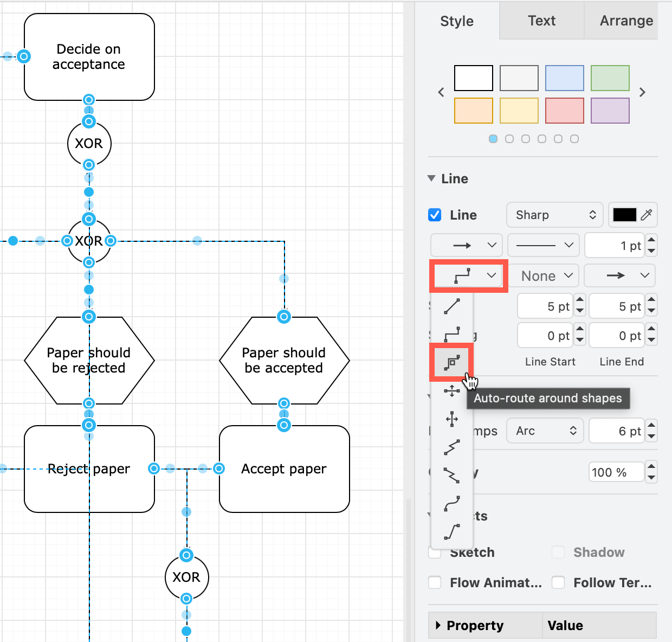
Task: Open the black line color picker
Action: click(624, 215)
